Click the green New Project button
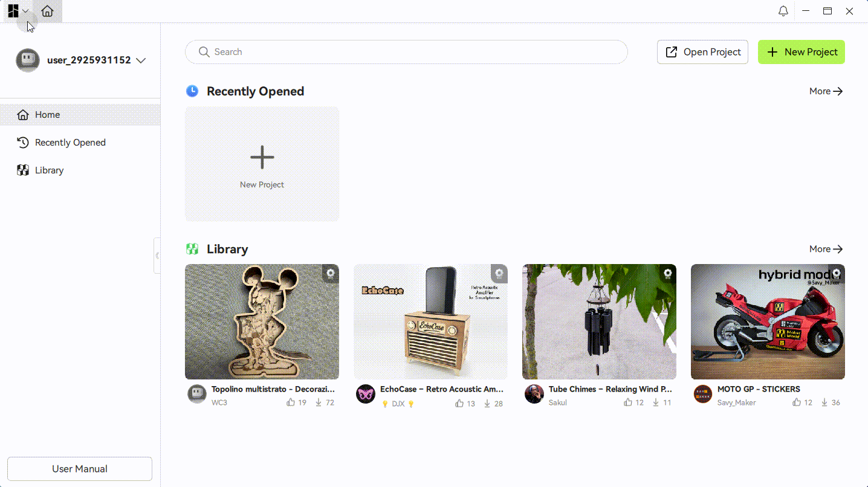This screenshot has width=868, height=487. [802, 52]
